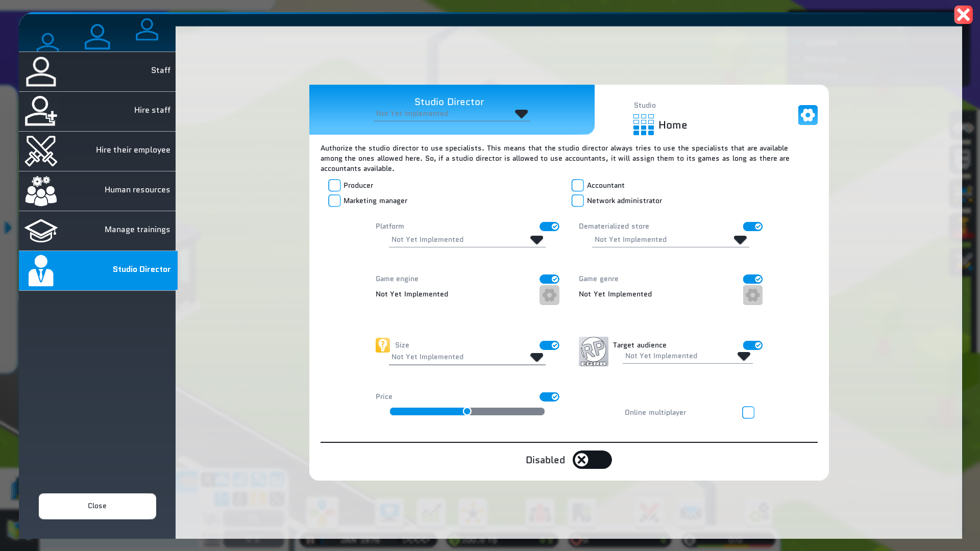Click the Game engine gear icon
The height and width of the screenshot is (551, 980).
[x=549, y=295]
